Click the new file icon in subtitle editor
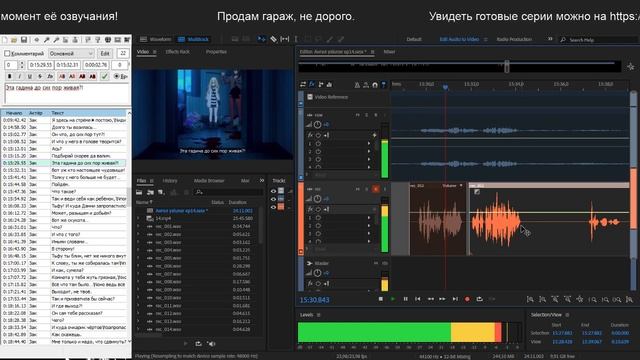The height and width of the screenshot is (360, 640). point(5,40)
